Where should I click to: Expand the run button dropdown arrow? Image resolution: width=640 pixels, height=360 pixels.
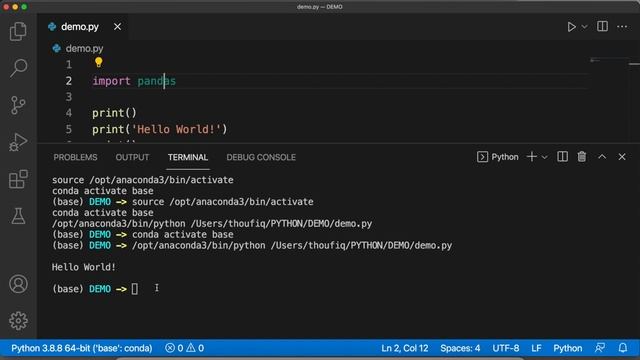(x=584, y=27)
